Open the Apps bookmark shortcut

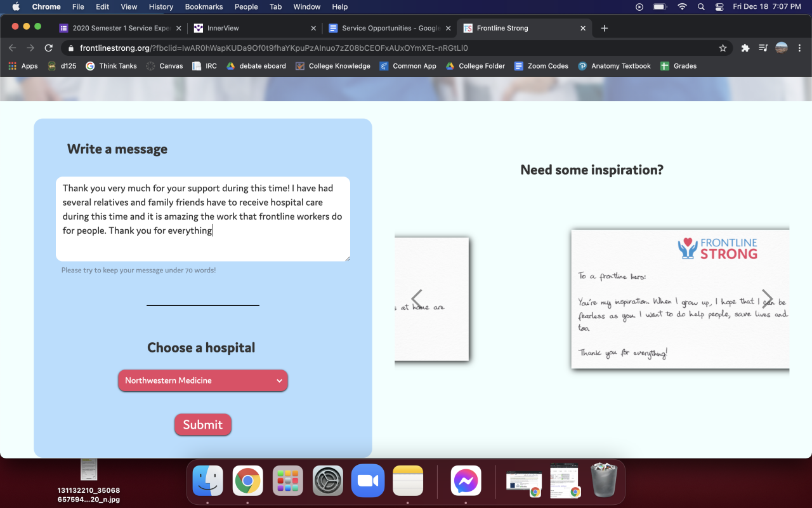tap(23, 66)
